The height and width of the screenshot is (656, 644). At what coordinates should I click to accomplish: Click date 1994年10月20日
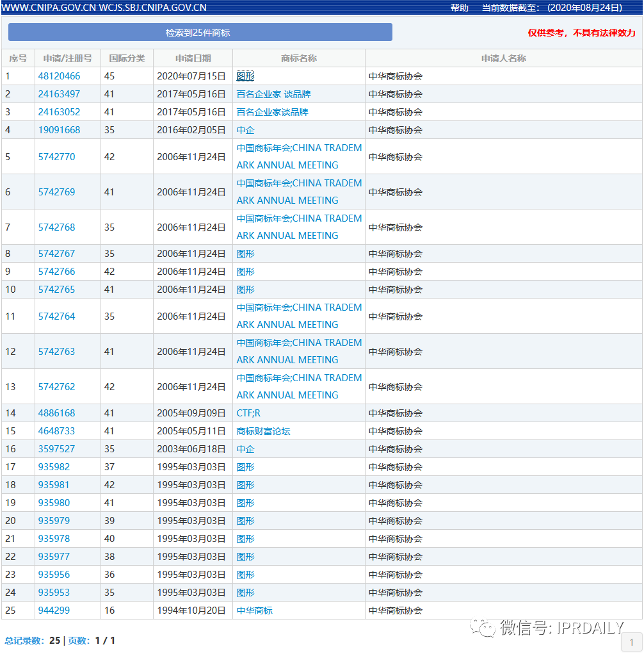tap(191, 611)
